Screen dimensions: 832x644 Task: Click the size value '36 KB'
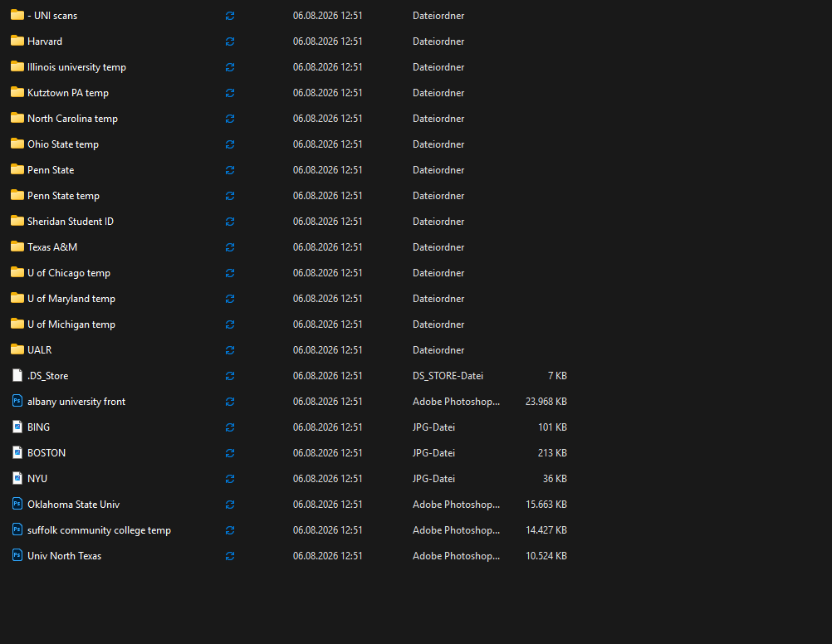pos(555,479)
